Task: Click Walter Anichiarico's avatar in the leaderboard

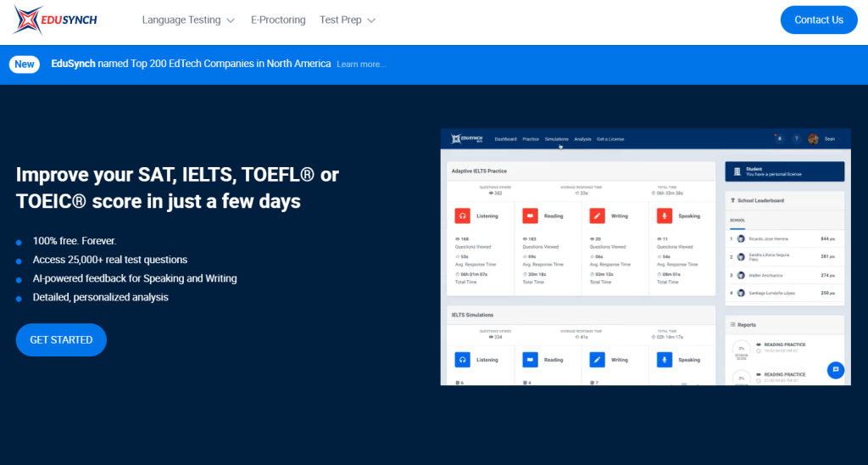Action: [741, 275]
